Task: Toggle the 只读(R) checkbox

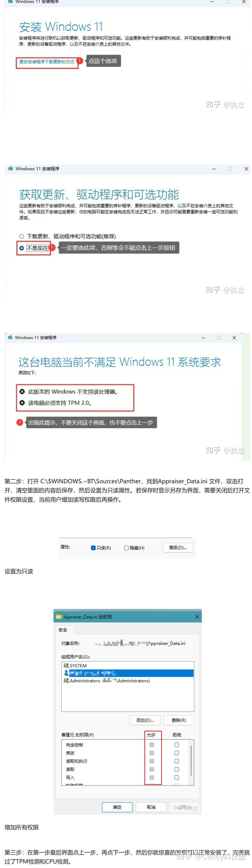Action: [x=93, y=548]
